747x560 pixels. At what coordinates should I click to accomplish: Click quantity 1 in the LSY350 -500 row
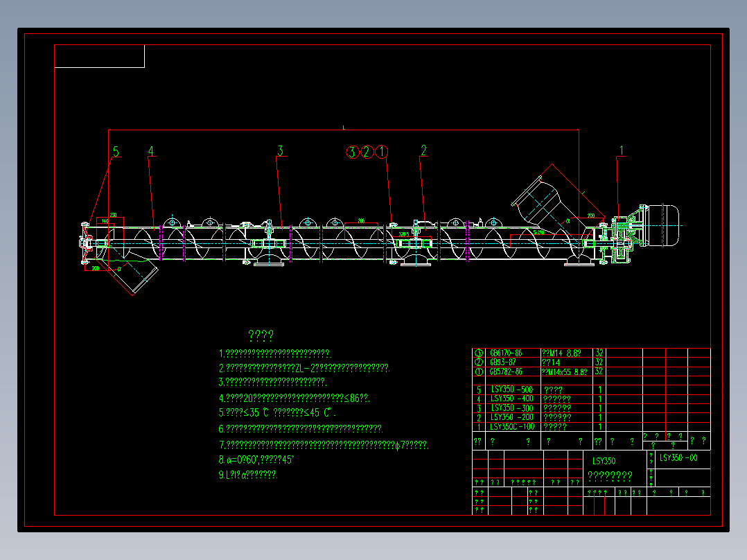[600, 390]
